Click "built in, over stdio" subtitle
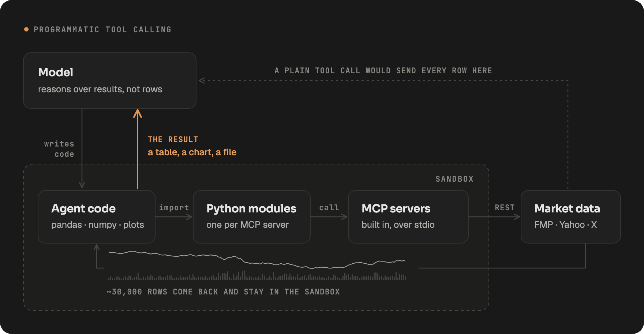Image resolution: width=644 pixels, height=334 pixels. [x=398, y=225]
